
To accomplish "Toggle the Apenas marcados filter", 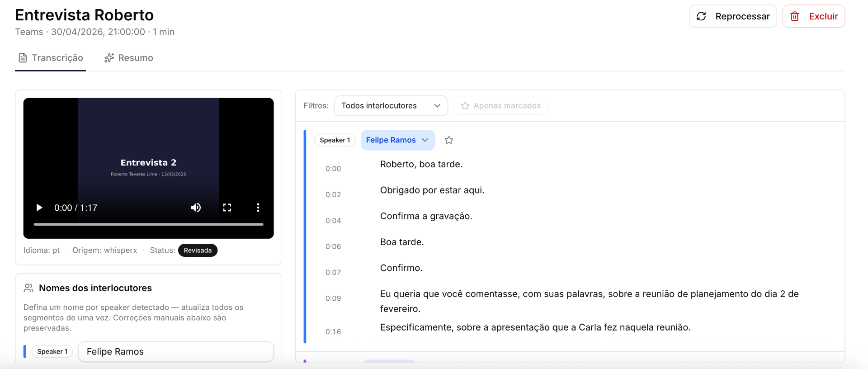I will [500, 105].
